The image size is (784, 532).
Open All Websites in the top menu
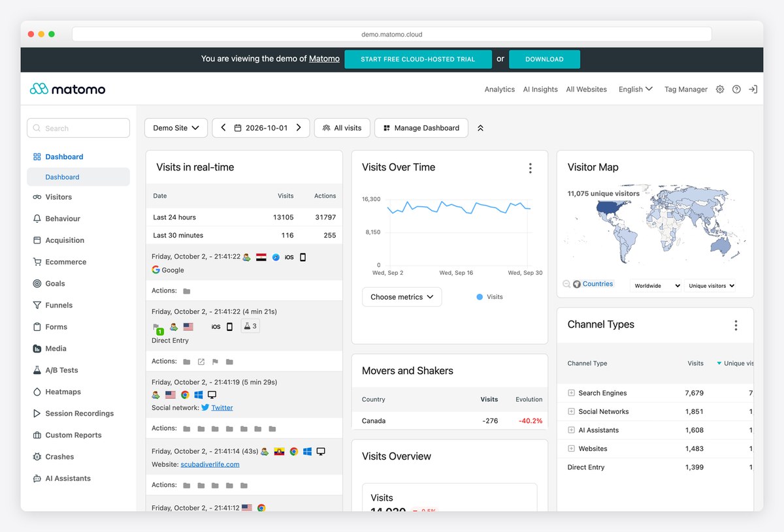587,89
